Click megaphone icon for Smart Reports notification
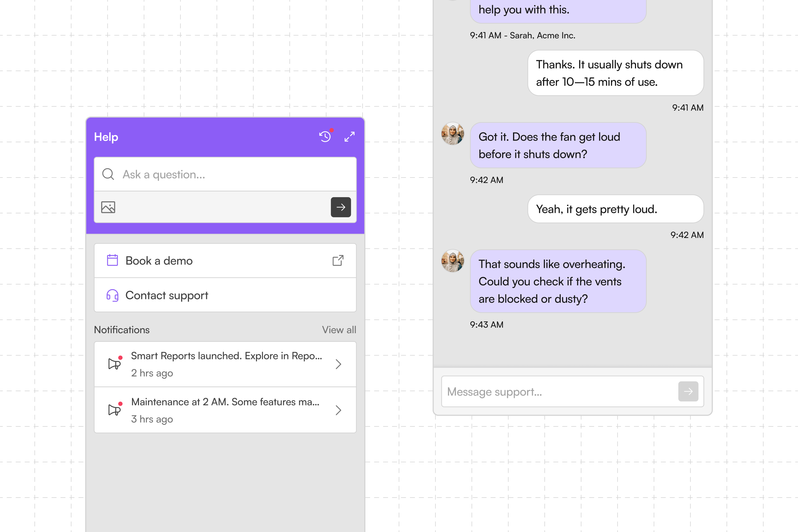 click(x=115, y=363)
